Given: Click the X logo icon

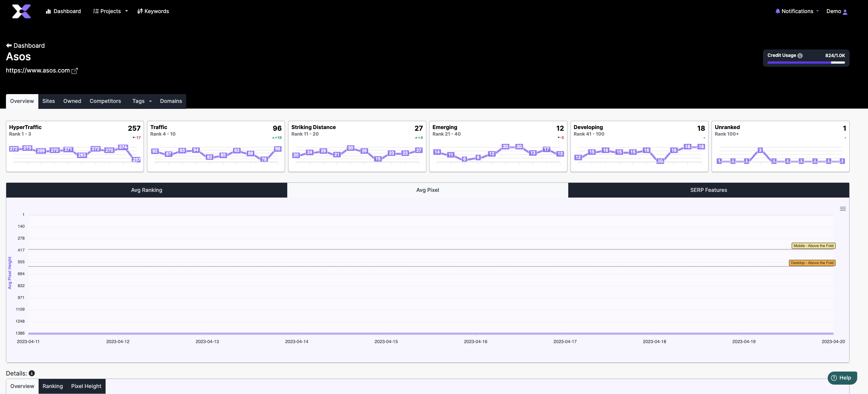Looking at the screenshot, I should 21,11.
